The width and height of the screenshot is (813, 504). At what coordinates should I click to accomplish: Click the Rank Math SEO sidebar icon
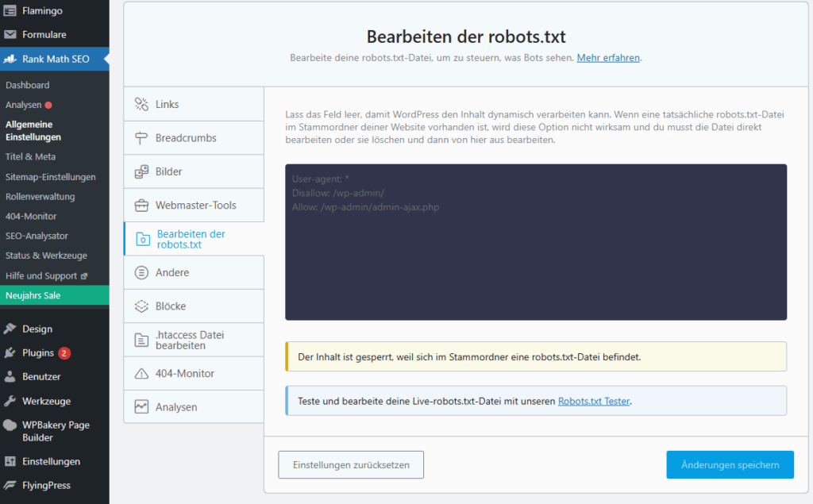(10, 59)
